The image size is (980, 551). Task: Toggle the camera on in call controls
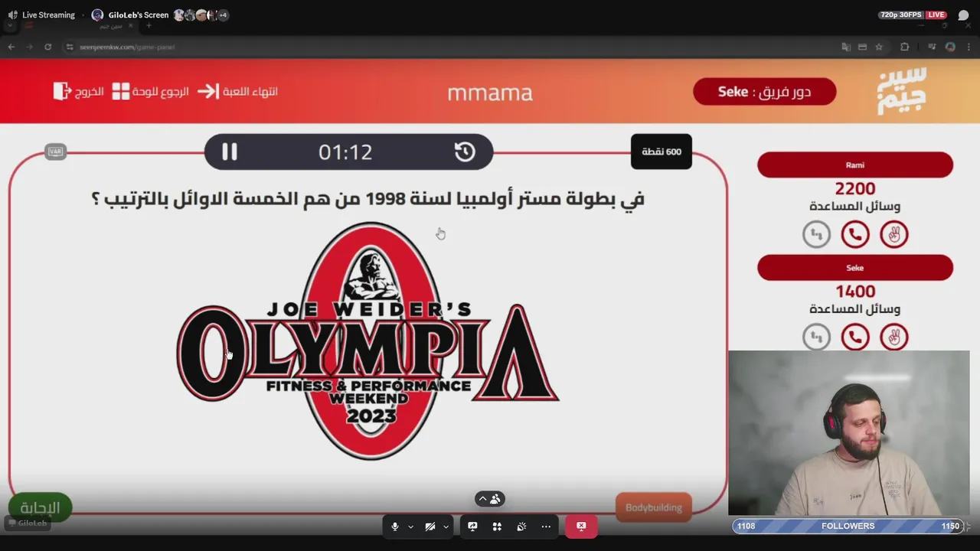(x=430, y=527)
